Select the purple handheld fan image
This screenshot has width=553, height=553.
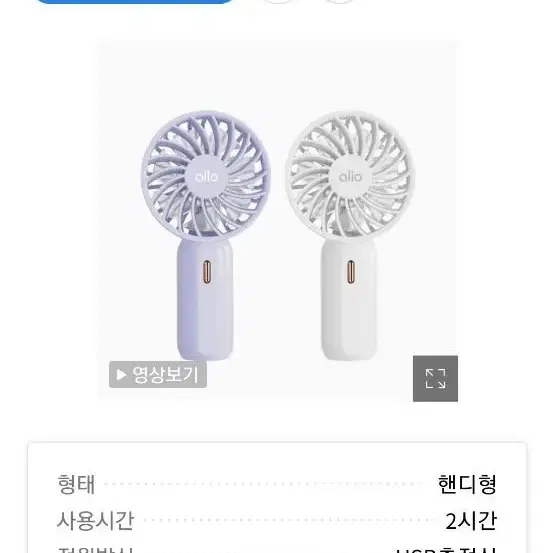tap(206, 236)
